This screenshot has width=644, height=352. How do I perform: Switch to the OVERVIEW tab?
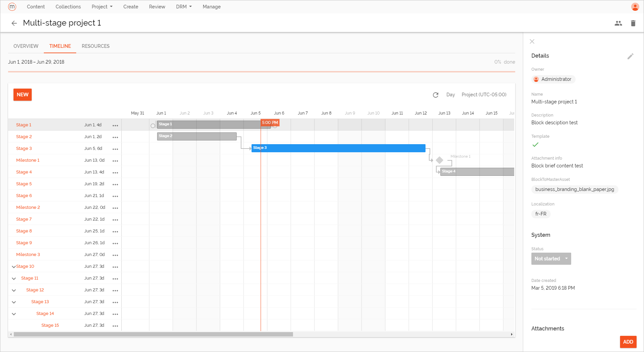tap(26, 46)
